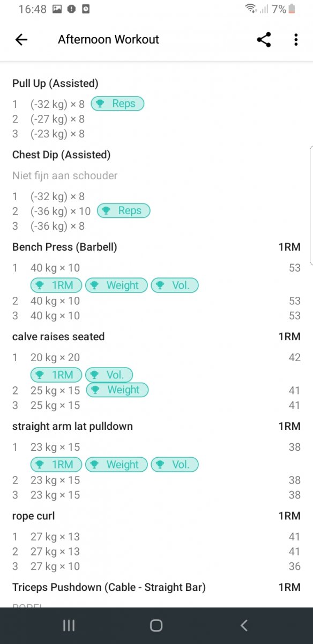Open the Bench Press (Barbell) exercise
This screenshot has width=313, height=644.
click(64, 247)
